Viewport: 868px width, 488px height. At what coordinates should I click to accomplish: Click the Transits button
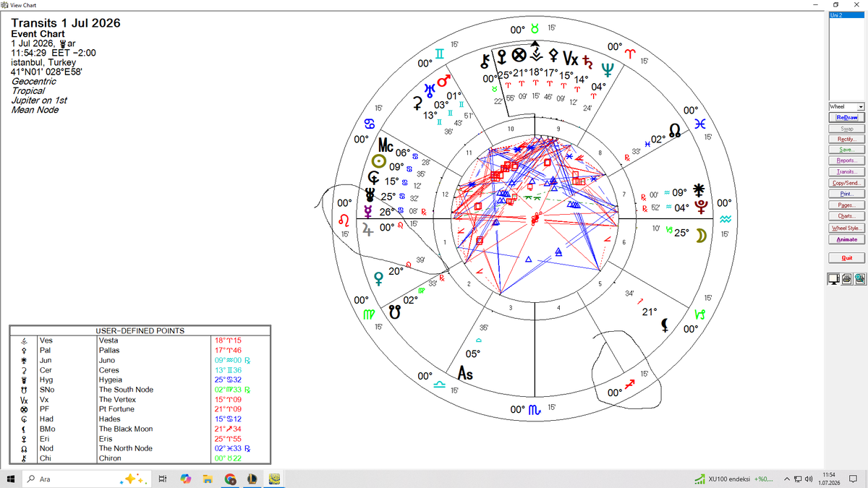point(846,172)
